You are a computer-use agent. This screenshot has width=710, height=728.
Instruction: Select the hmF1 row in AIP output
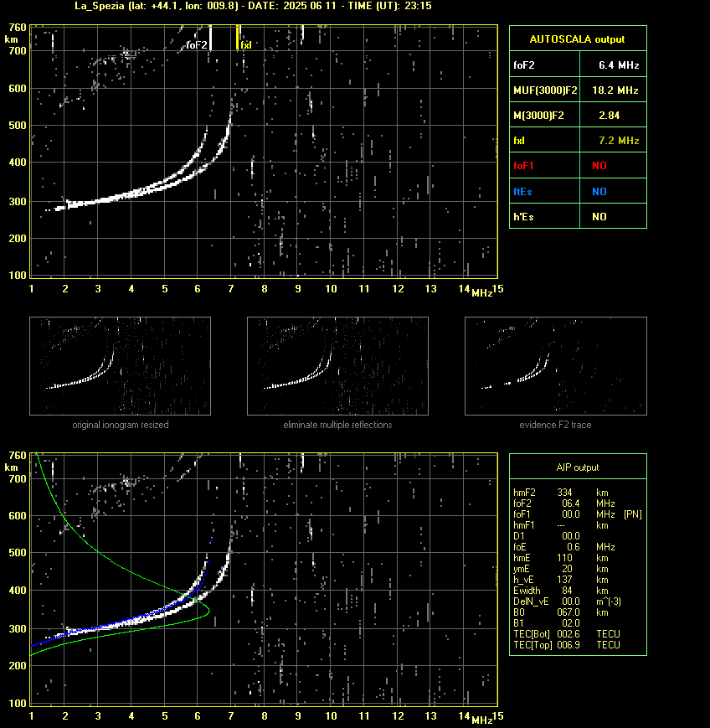(x=561, y=525)
